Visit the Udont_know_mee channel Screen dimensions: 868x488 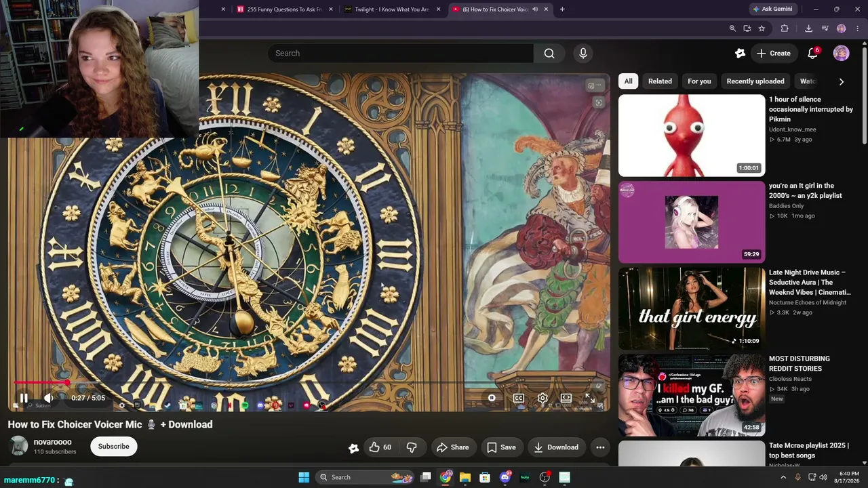[792, 129]
